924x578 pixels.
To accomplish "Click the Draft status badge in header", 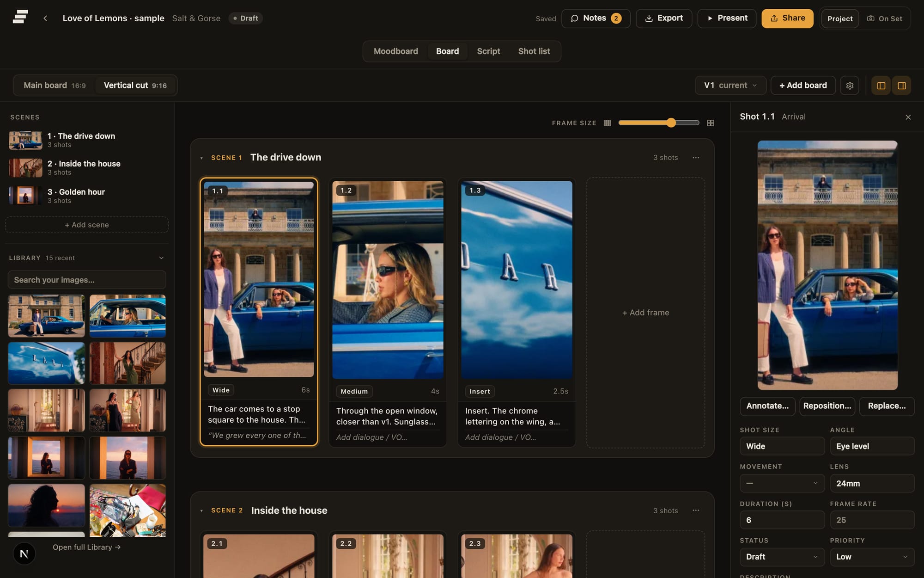I will click(246, 18).
